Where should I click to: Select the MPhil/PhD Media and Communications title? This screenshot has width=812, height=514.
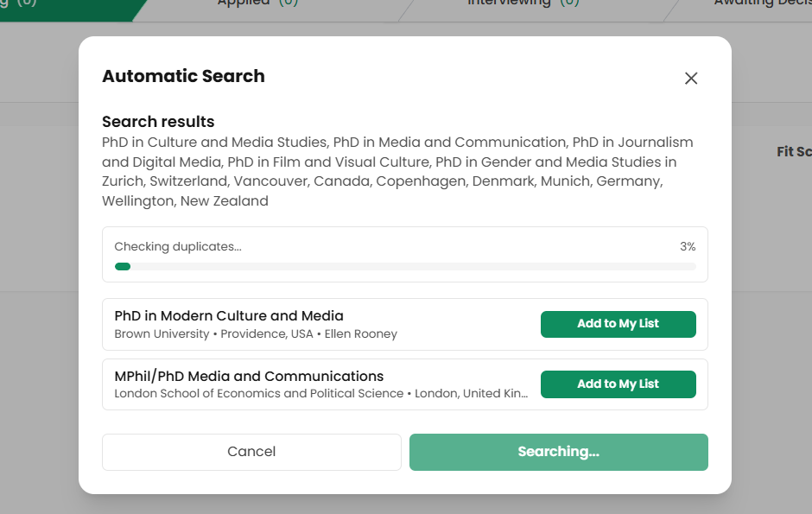(x=249, y=376)
